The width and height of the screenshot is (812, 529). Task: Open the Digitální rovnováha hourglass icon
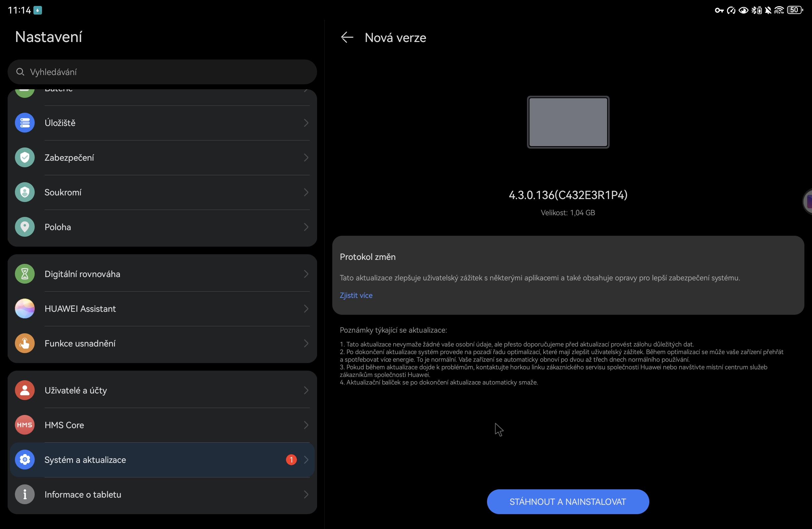click(x=24, y=274)
